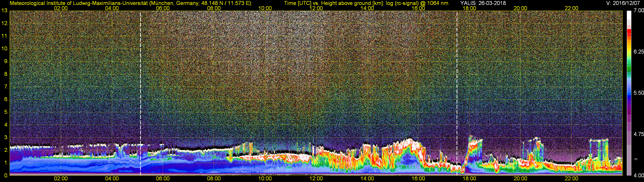Image resolution: width=644 pixels, height=182 pixels.
Task: Click the Meteorological Institute of Ludwig-Maximilians-Universität title
Action: [131, 3]
